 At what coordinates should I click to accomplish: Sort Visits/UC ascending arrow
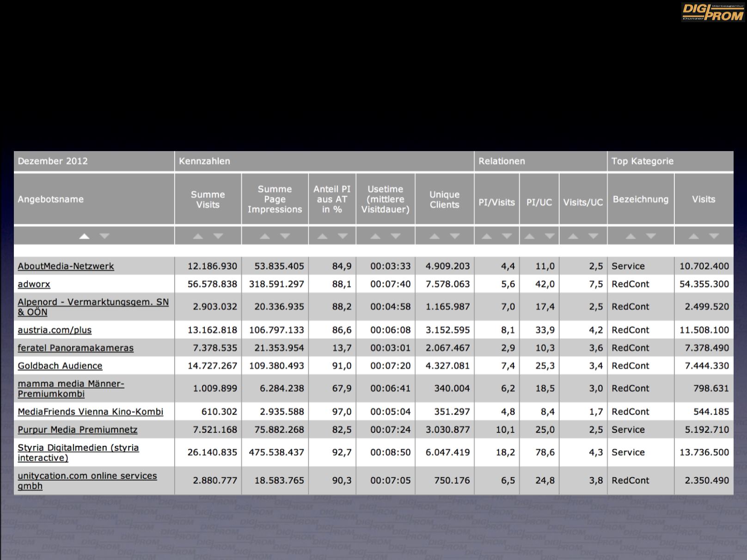pyautogui.click(x=573, y=236)
